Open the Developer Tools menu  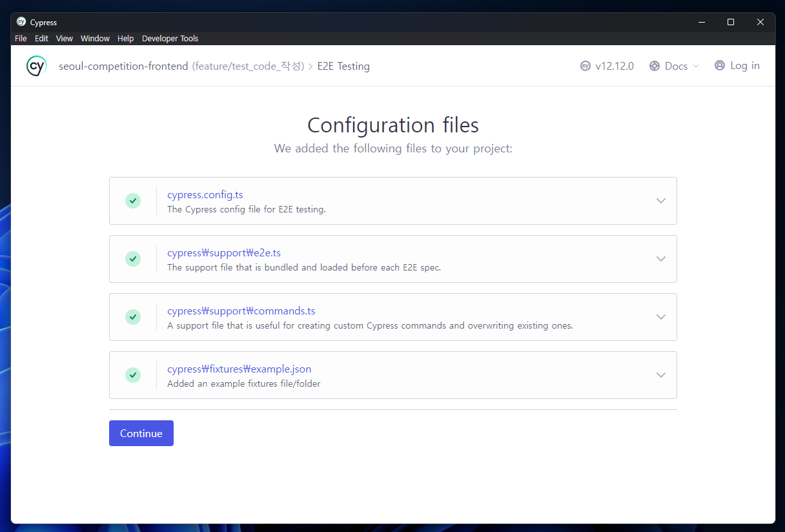pyautogui.click(x=170, y=39)
